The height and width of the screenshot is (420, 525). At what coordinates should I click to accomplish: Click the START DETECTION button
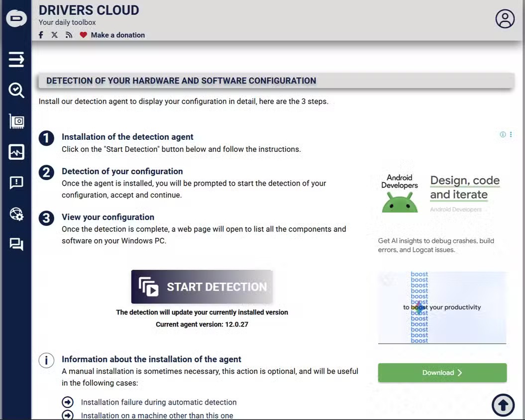(x=202, y=287)
